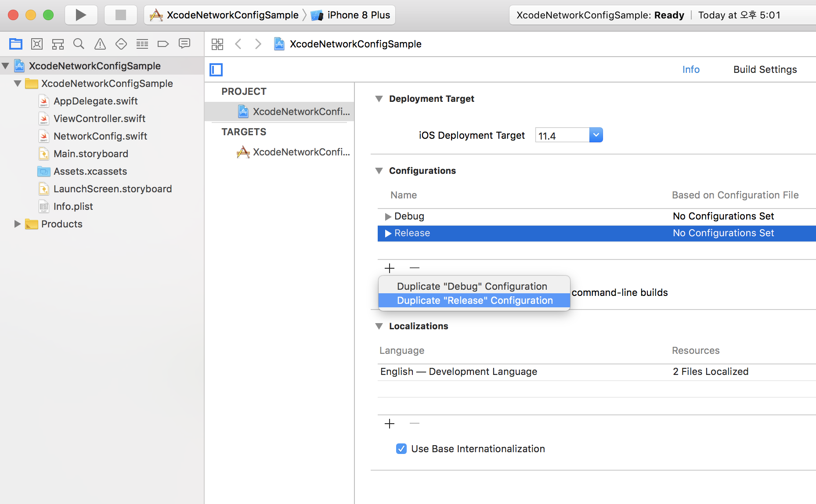Click the remove configuration minus button
The image size is (816, 504).
[415, 268]
